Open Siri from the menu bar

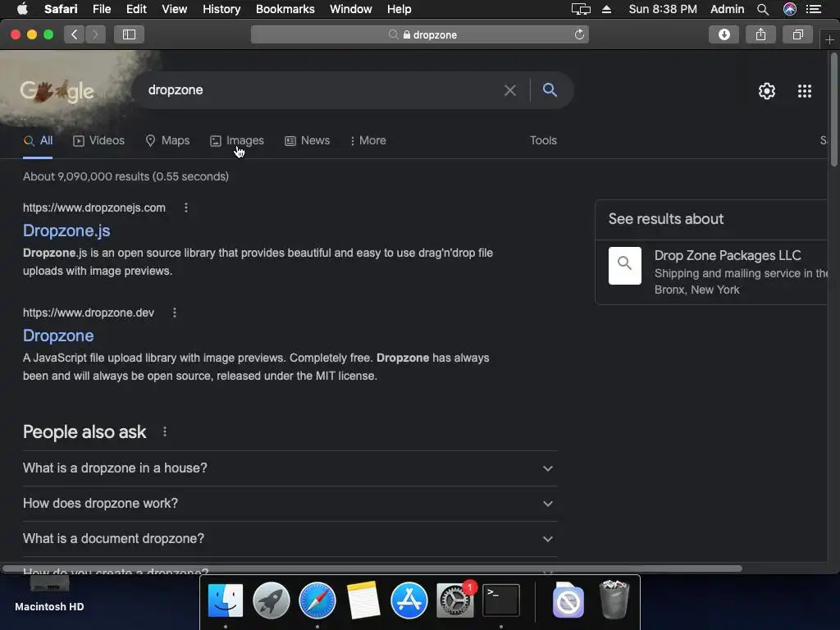(790, 9)
